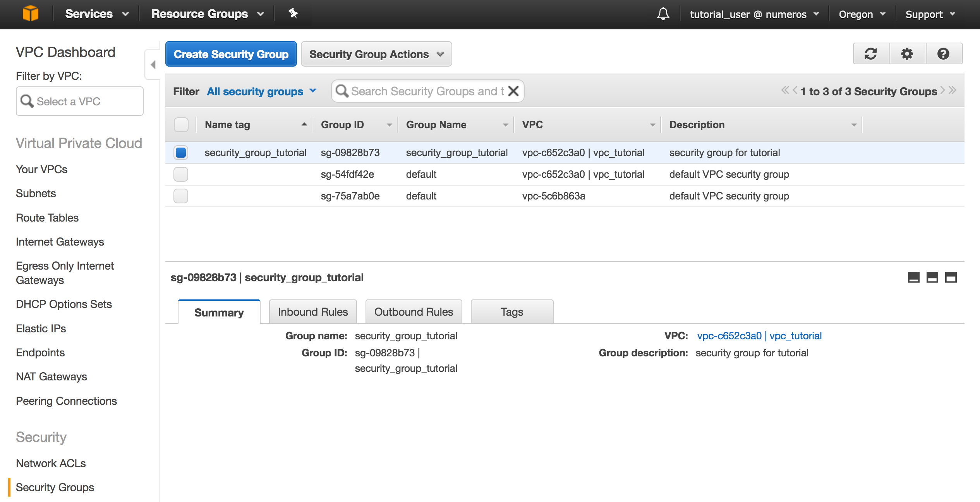
Task: Expand the All security groups filter
Action: click(x=262, y=91)
